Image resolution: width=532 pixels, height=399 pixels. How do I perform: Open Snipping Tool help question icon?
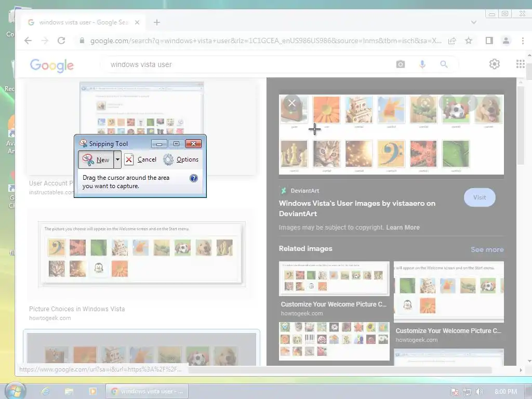(x=193, y=178)
